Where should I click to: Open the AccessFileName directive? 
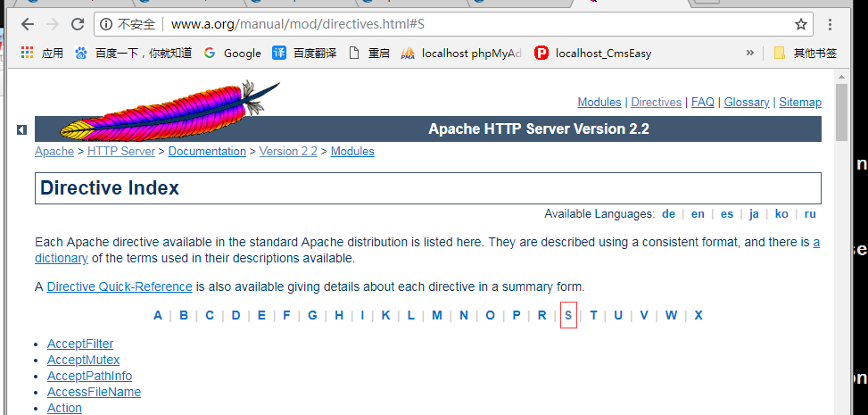click(x=94, y=393)
